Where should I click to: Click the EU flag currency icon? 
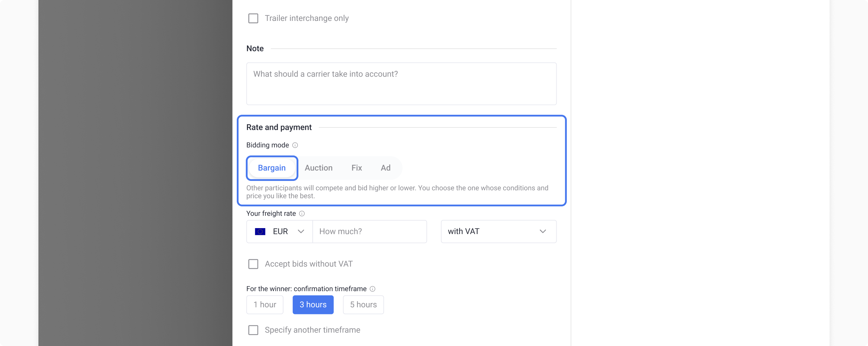coord(260,231)
